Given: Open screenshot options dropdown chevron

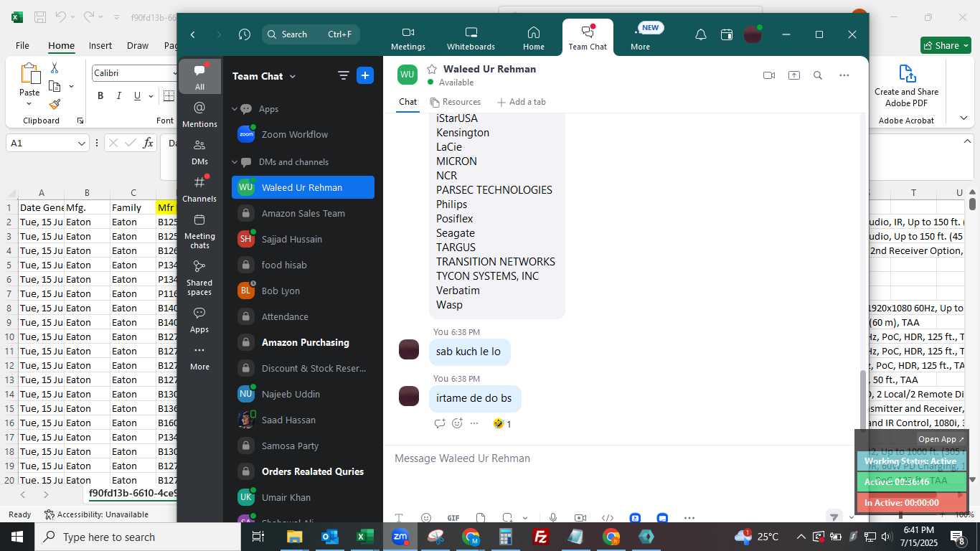Looking at the screenshot, I should tap(525, 518).
